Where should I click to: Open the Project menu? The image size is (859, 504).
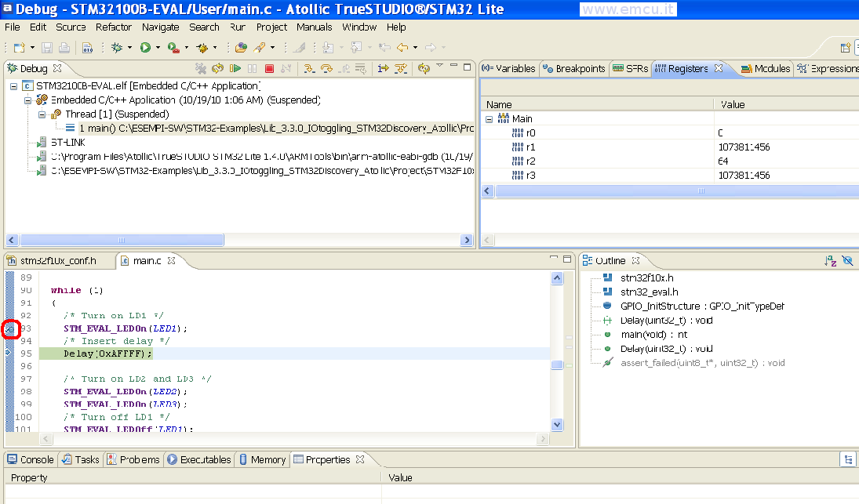pos(271,27)
